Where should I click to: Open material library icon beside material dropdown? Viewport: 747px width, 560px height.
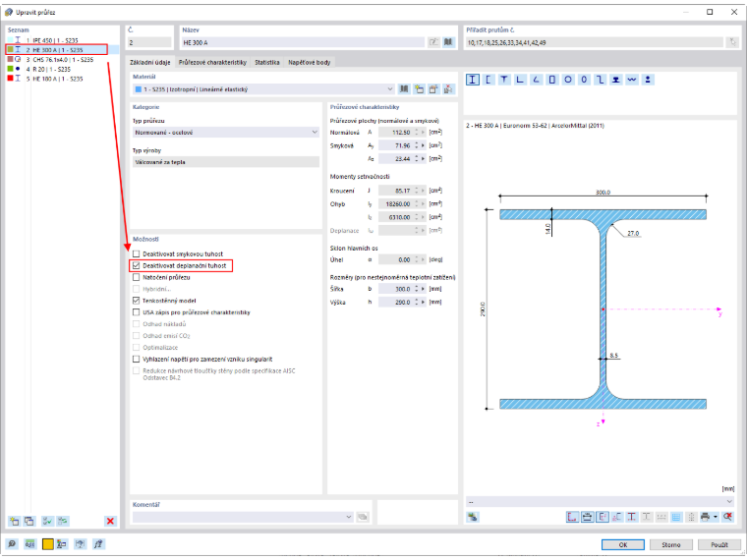tap(404, 89)
